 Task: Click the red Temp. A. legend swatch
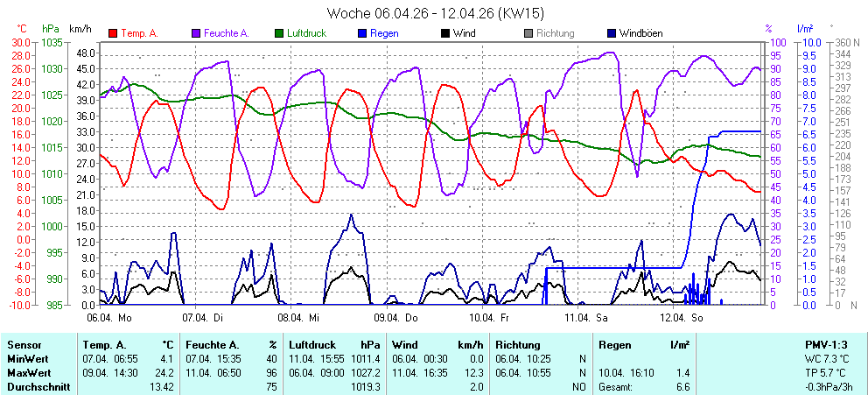[x=113, y=34]
